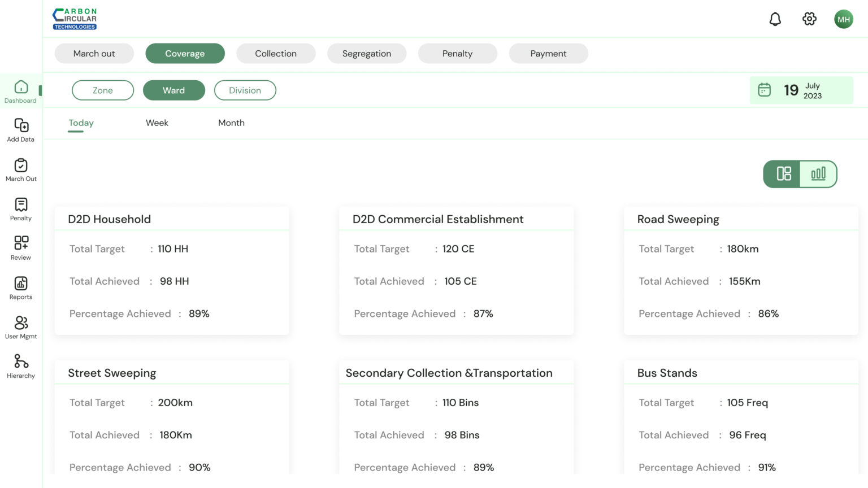The height and width of the screenshot is (488, 868).
Task: Switch to the bar chart view
Action: coord(818,174)
